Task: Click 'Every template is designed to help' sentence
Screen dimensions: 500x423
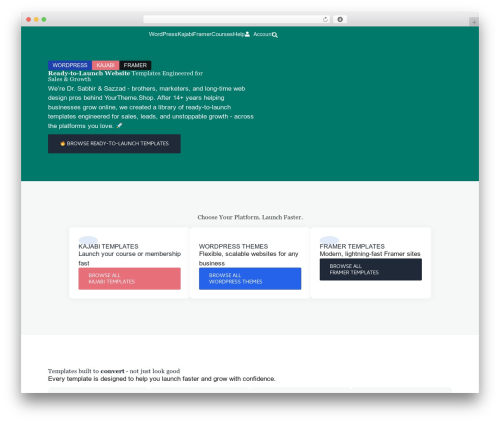Action: pyautogui.click(x=162, y=379)
